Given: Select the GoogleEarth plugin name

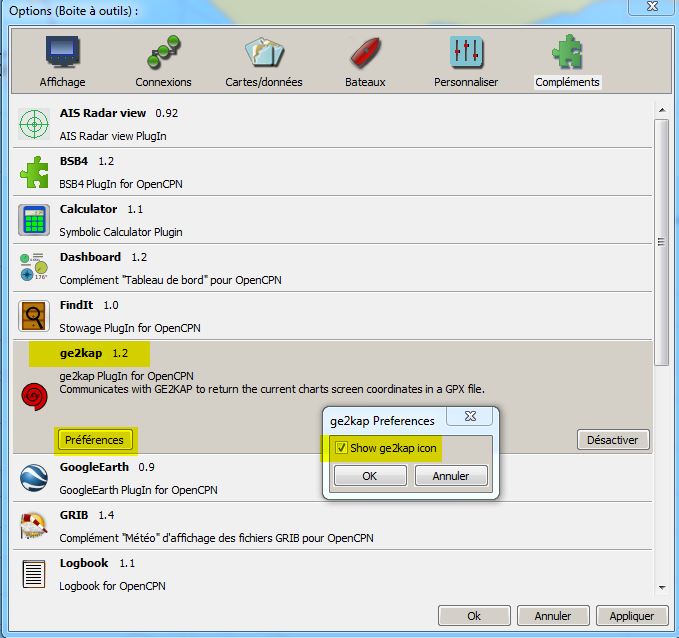Looking at the screenshot, I should (94, 467).
